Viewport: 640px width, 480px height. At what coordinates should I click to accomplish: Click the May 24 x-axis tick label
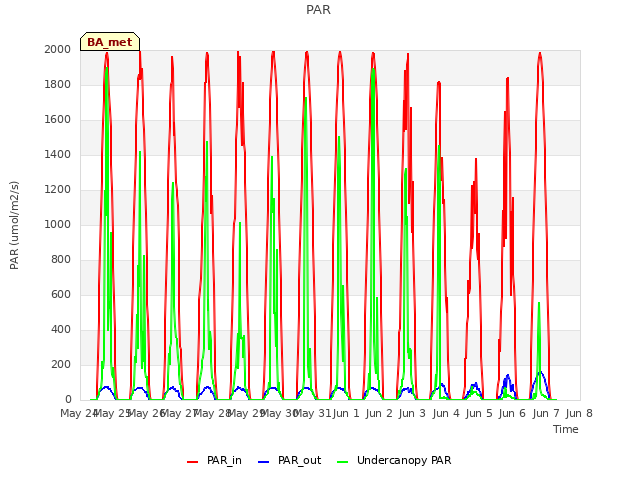tap(78, 413)
